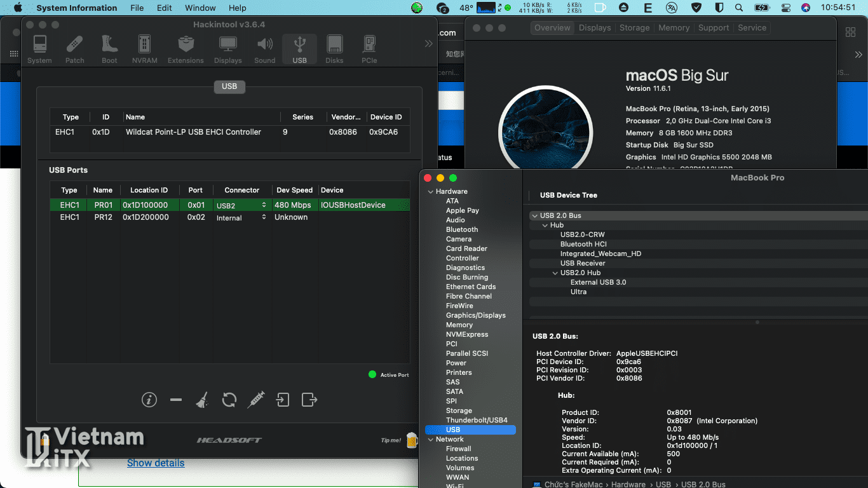
Task: Select the NVRAM toolbar icon
Action: 144,50
